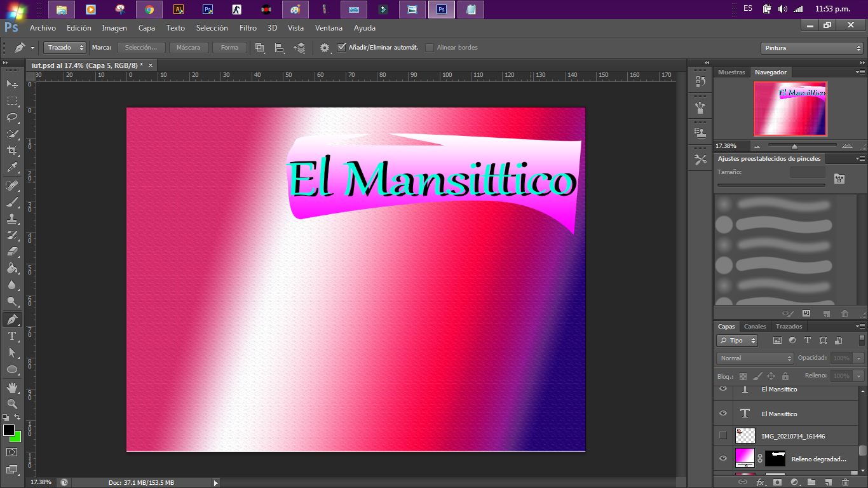Viewport: 868px width, 488px height.
Task: Swap foreground and background colors
Action: point(17,417)
